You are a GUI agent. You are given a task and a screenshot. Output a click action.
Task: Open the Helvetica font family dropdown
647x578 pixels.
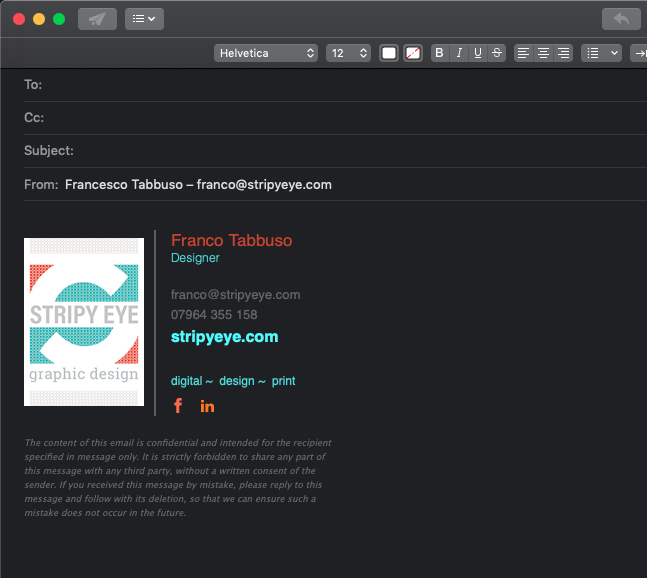(x=266, y=53)
